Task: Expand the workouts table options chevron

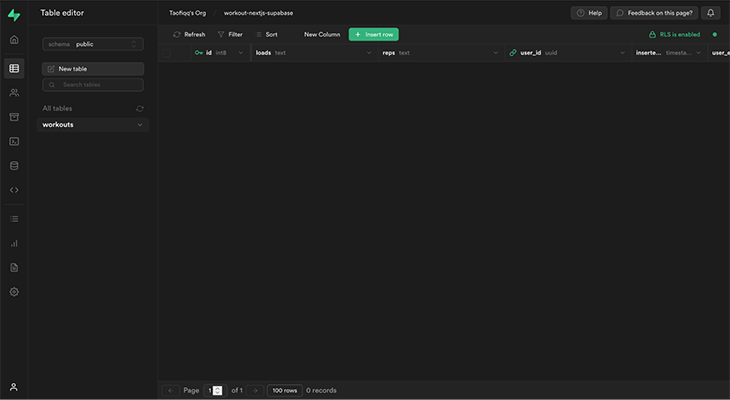Action: [139, 125]
